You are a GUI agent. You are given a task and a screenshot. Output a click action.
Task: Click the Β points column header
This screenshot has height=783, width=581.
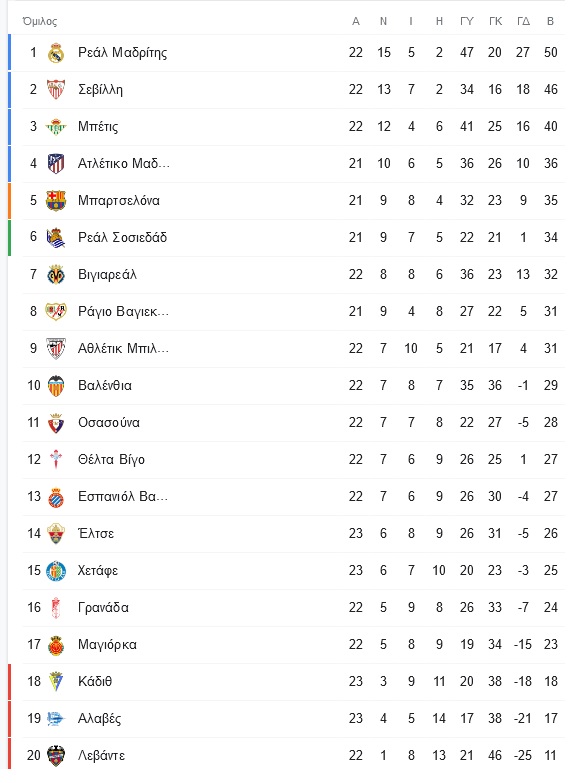point(551,21)
